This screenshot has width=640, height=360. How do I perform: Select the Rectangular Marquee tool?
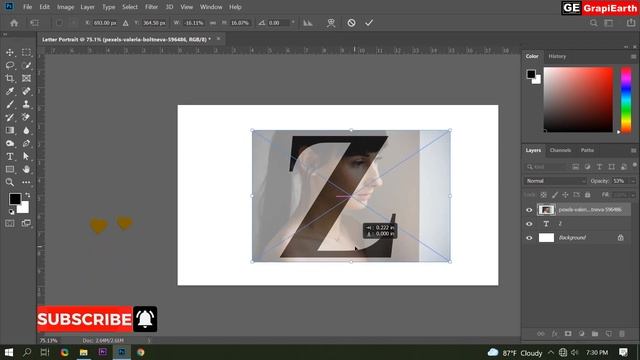[x=26, y=52]
